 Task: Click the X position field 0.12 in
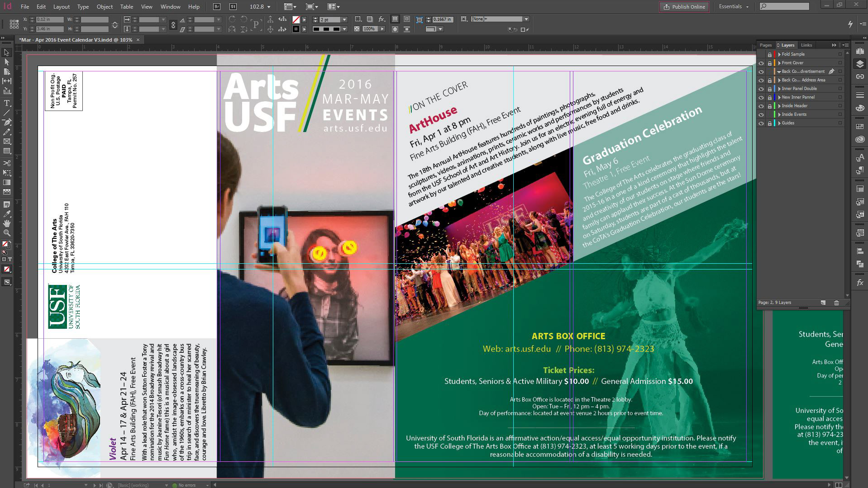click(49, 19)
